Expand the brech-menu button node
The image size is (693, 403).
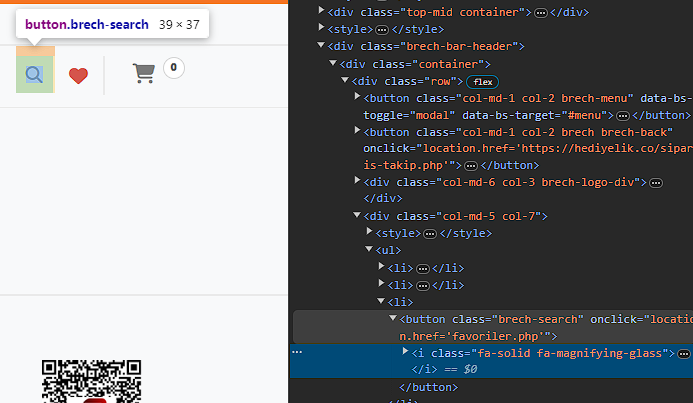coord(357,96)
